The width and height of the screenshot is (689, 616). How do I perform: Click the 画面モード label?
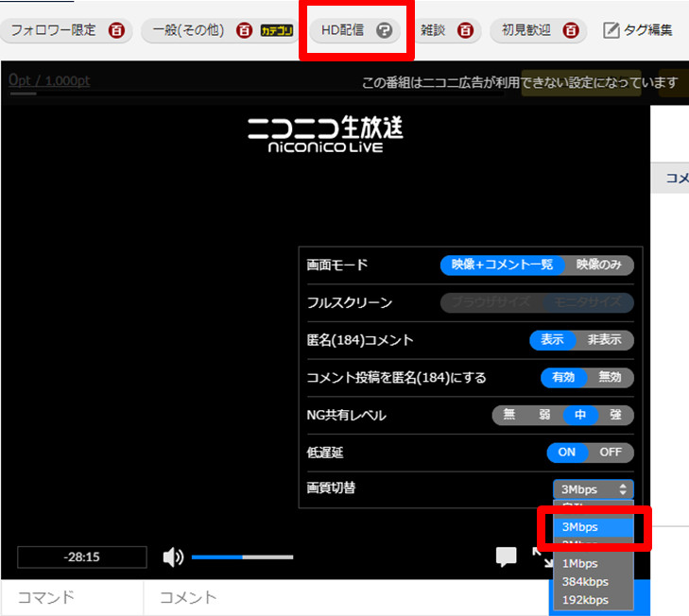tap(337, 265)
